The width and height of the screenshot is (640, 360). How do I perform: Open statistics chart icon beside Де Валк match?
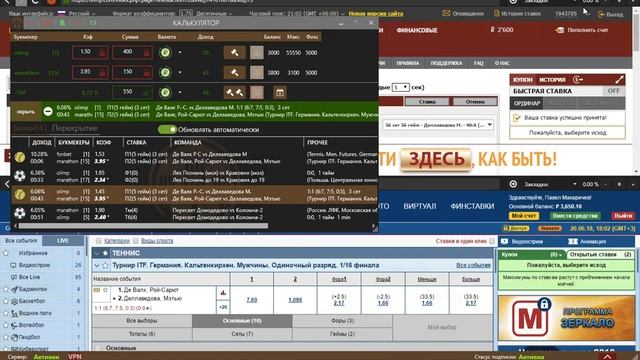pos(223,293)
